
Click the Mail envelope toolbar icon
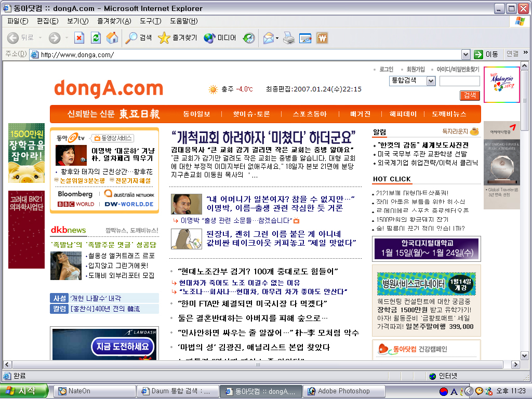[x=269, y=37]
